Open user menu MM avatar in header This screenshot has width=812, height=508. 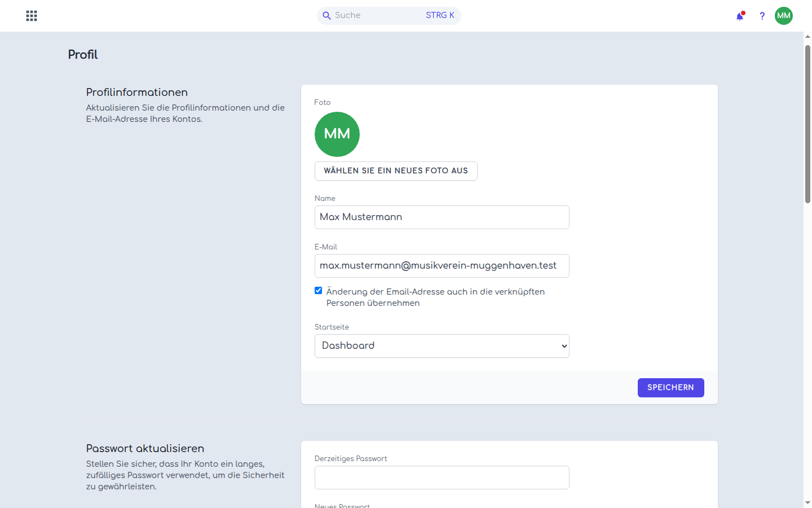click(x=784, y=16)
